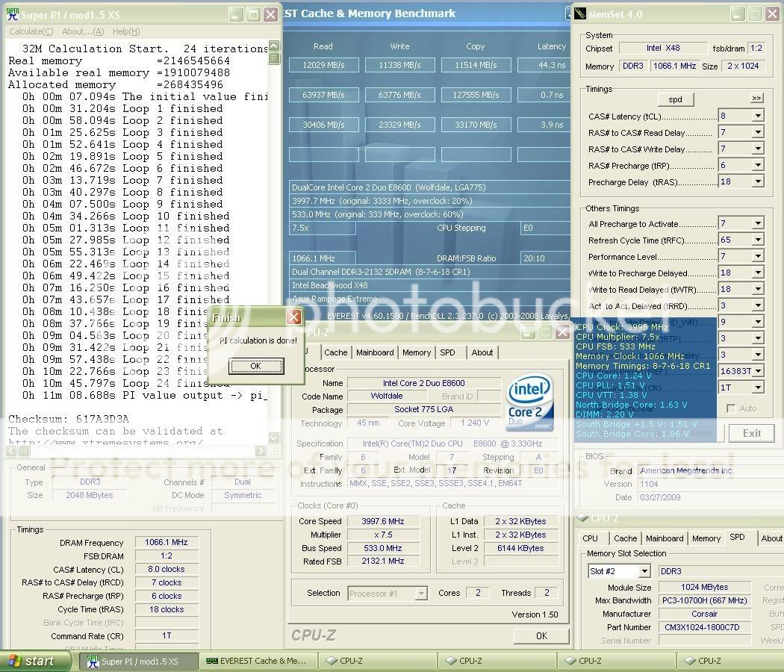The width and height of the screenshot is (784, 672).
Task: Click the Checksum: 617A3D3A line in Super PI
Action: click(69, 419)
